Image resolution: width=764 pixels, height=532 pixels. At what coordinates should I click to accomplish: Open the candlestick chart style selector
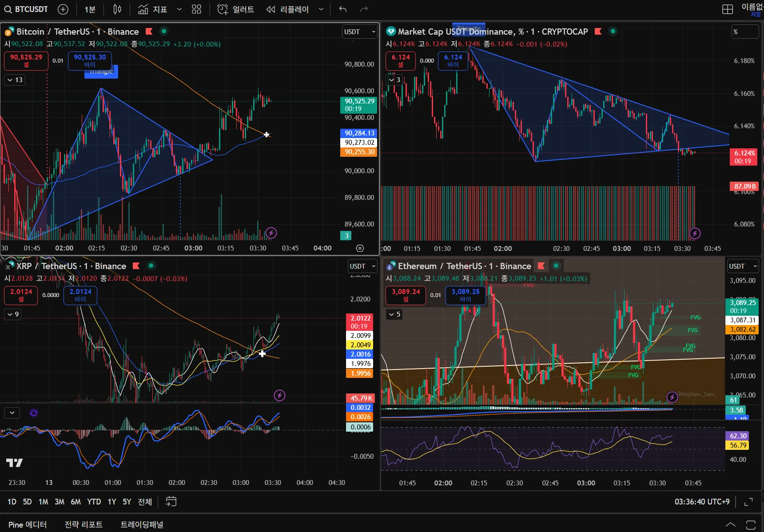point(117,9)
